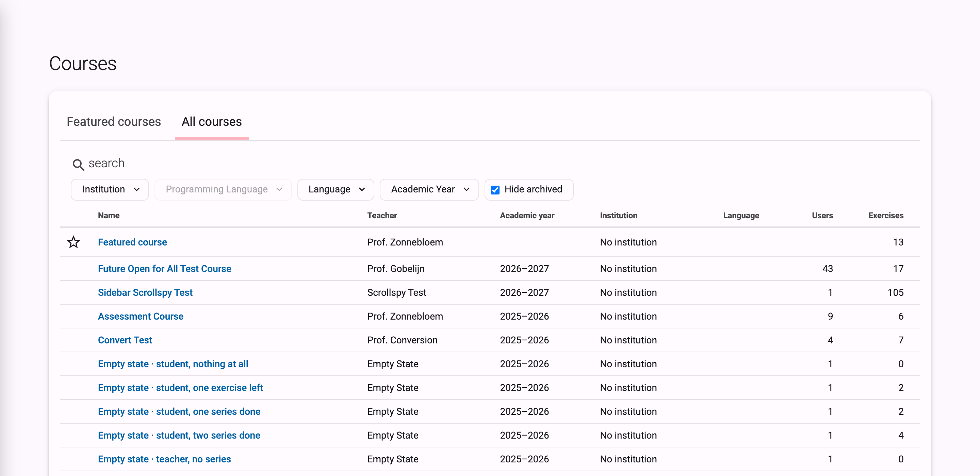The height and width of the screenshot is (476, 980).
Task: Expand the Language filter dropdown
Action: click(336, 189)
